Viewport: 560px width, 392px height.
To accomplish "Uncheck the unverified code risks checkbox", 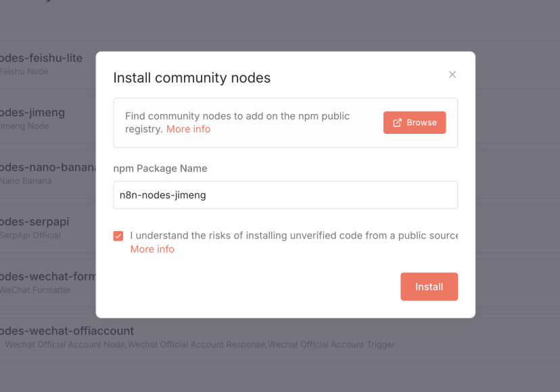I will tap(118, 236).
